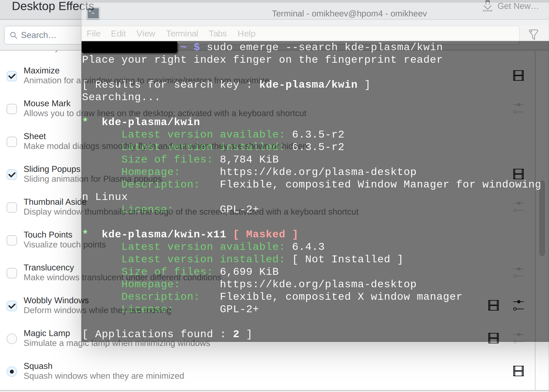
Task: Click the kwin-x11 homepage URL text
Action: coord(318,284)
